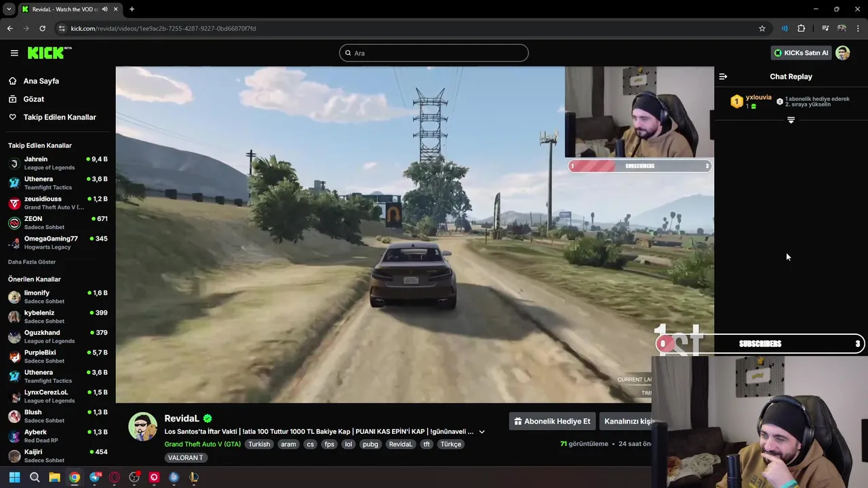Open OmegaGaming77 channel
The image size is (868, 488).
click(58, 243)
